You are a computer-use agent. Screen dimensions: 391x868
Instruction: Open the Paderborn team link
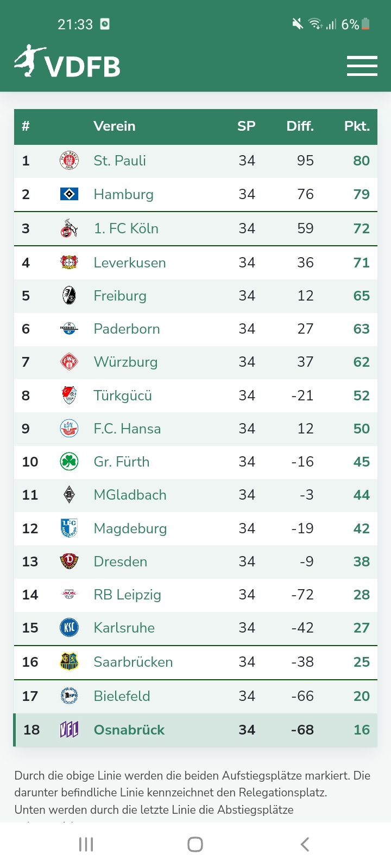click(127, 329)
